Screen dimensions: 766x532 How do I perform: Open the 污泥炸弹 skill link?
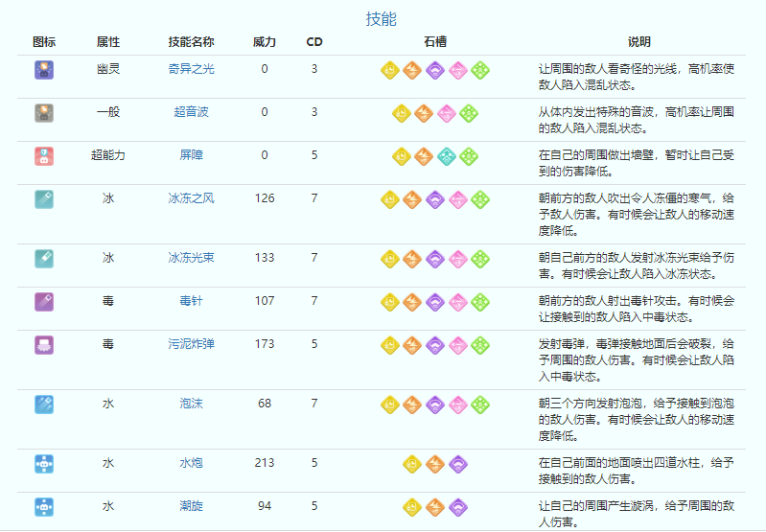pyautogui.click(x=191, y=344)
